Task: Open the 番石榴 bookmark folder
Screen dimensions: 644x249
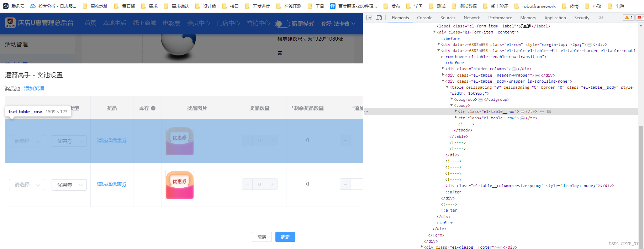Action: [x=124, y=6]
